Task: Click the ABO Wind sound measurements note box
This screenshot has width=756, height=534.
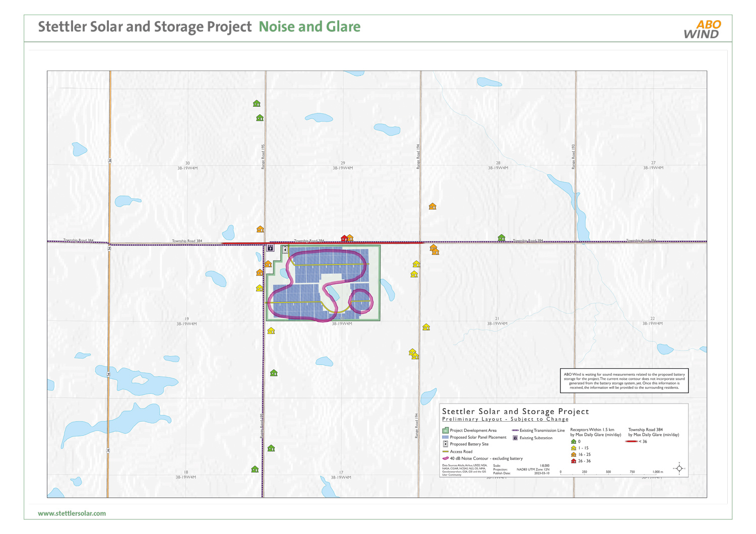Action: 624,381
